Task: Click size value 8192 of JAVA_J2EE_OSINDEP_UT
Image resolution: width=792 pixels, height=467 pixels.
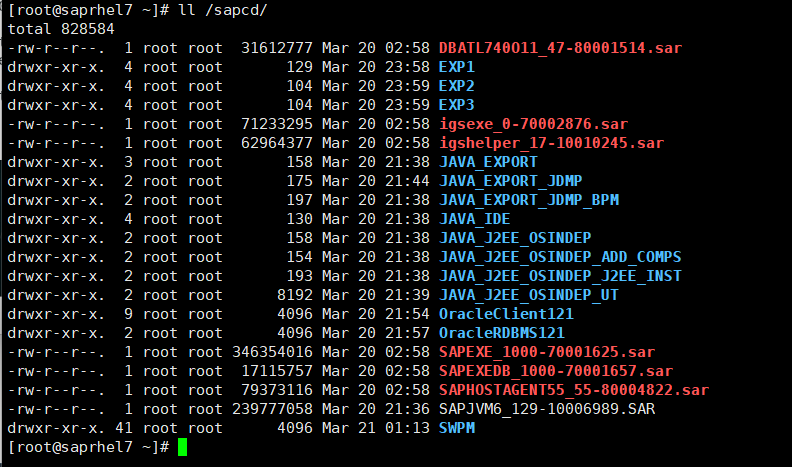Action: point(295,295)
